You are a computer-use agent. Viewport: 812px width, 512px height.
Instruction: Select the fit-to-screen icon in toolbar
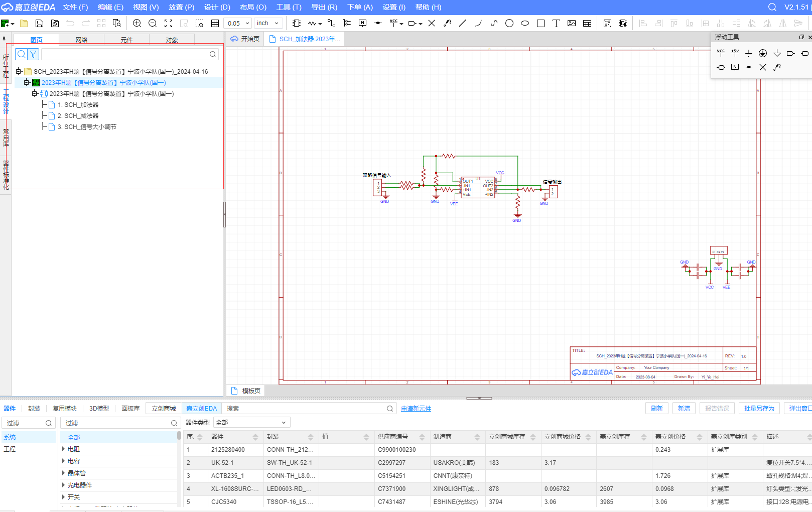click(169, 23)
